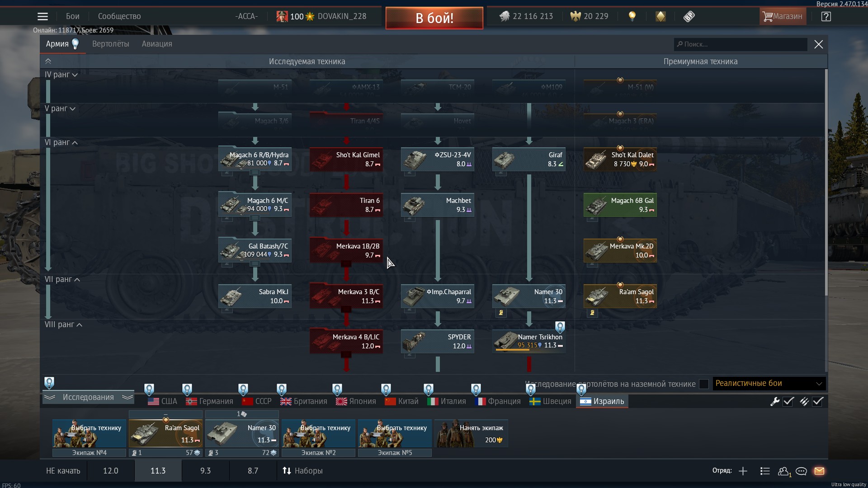Open the battle pass ticket icon
Image resolution: width=868 pixels, height=488 pixels.
(689, 17)
